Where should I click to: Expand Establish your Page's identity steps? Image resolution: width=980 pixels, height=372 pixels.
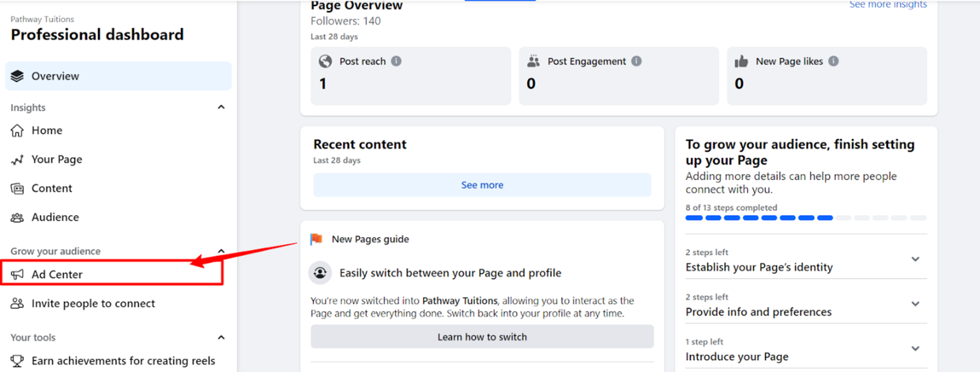point(915,260)
